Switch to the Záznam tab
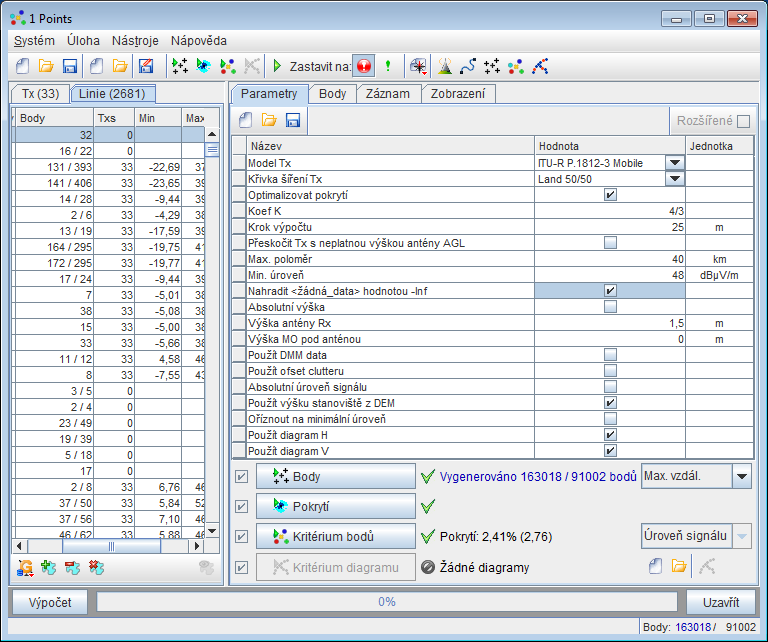Screen dimensions: 768x642 click(x=388, y=94)
